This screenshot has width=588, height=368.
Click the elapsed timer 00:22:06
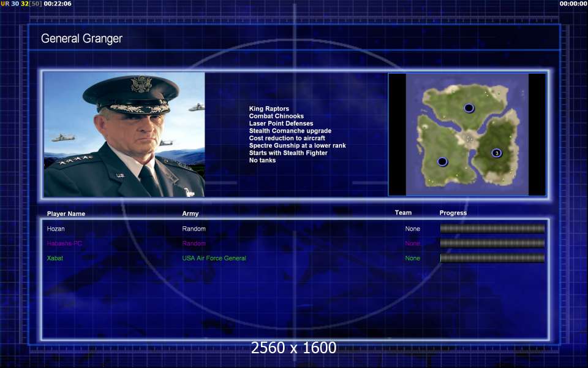[x=58, y=4]
